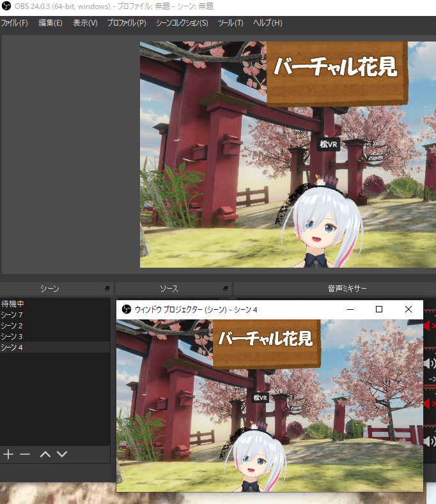Click the projector window title ウィンドウ プロジェクター (シーン) - シーン 4
Screen dimensions: 436x504
click(x=196, y=310)
